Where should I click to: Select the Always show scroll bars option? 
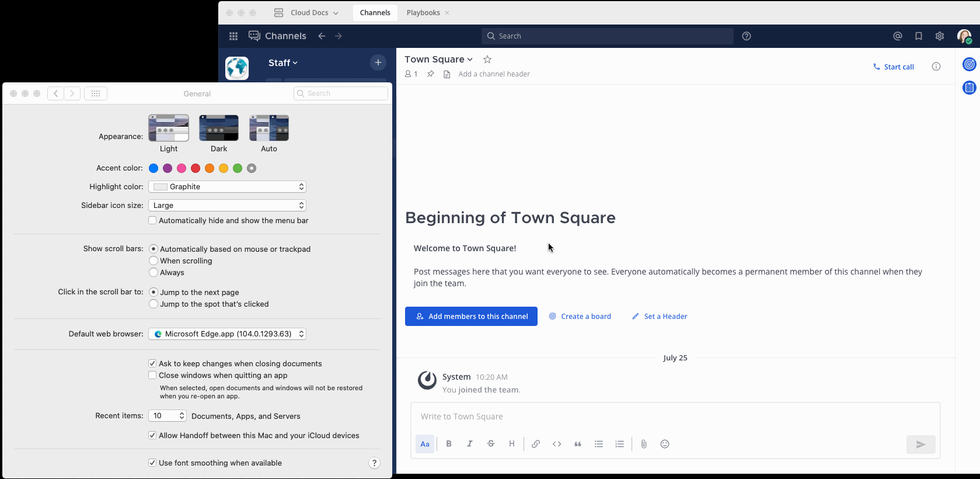click(x=154, y=273)
